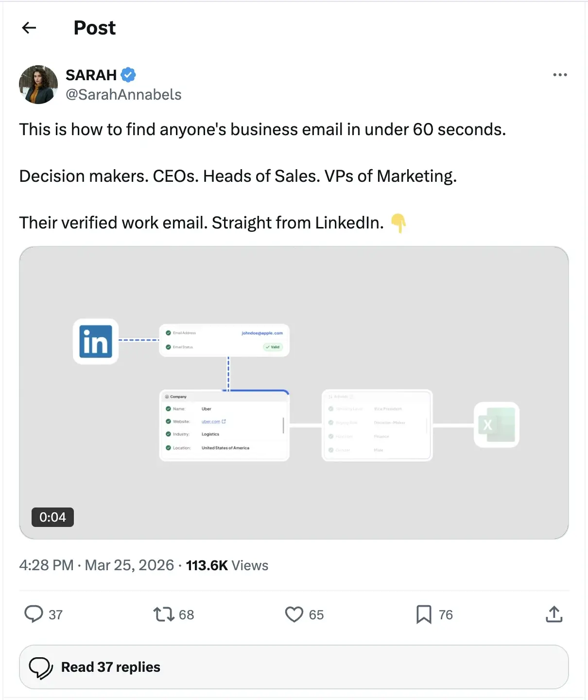
Task: Open the uber.com link in the Company card
Action: [210, 421]
